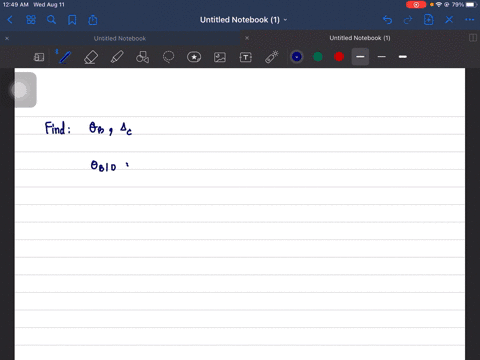Screen dimensions: 480x360
Task: Open the search magnifier
Action: 51,20
